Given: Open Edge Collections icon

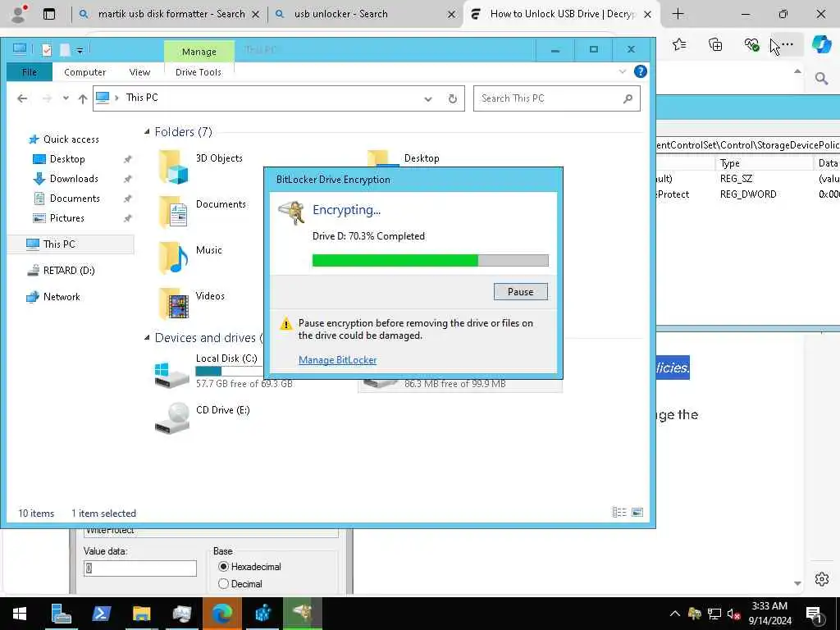Looking at the screenshot, I should [x=715, y=44].
